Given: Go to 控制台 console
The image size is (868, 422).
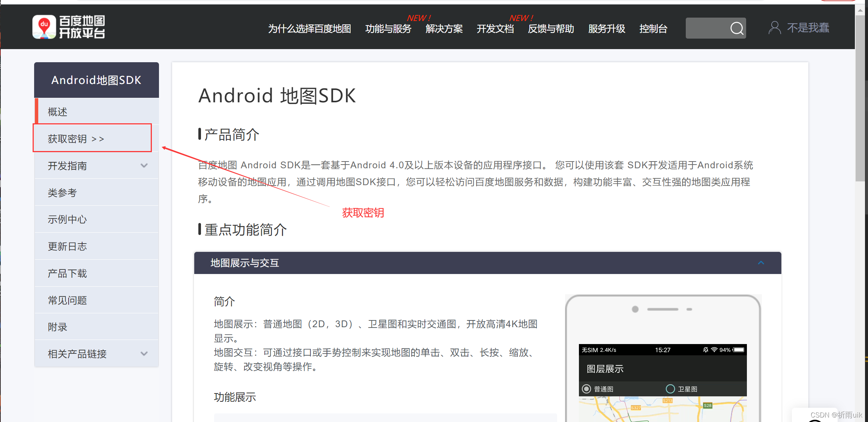Looking at the screenshot, I should coord(653,28).
